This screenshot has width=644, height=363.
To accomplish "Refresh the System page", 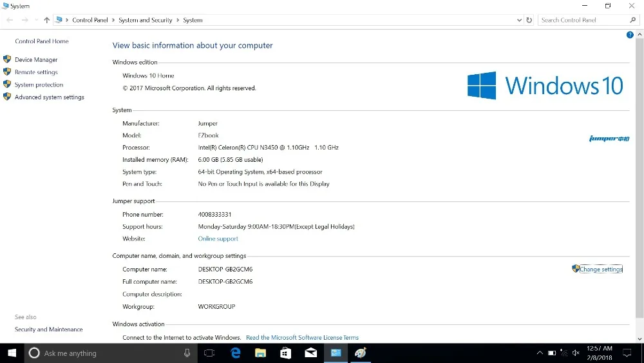I will tap(529, 20).
